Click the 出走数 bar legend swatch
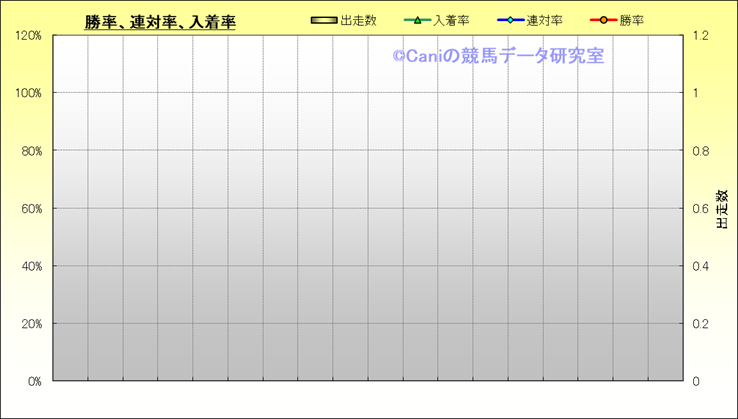The height and width of the screenshot is (419, 738). click(x=324, y=20)
